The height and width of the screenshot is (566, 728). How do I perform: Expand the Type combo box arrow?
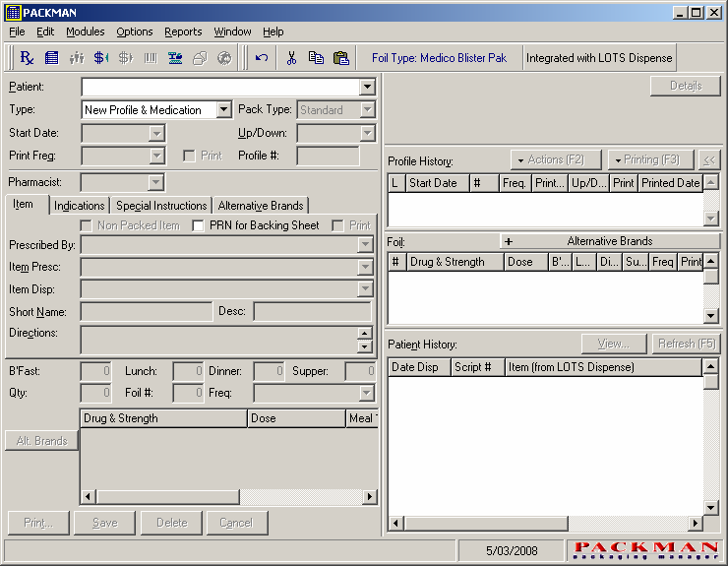223,110
